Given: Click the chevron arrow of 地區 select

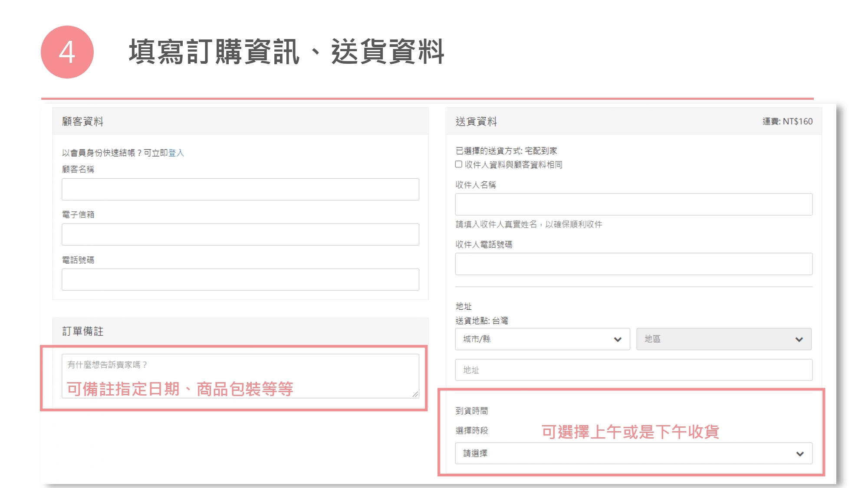Looking at the screenshot, I should pos(799,339).
